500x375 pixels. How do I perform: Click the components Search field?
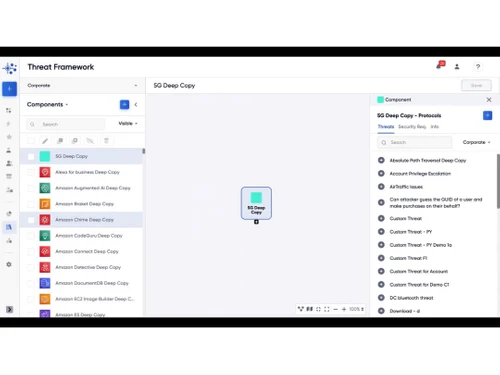click(66, 124)
